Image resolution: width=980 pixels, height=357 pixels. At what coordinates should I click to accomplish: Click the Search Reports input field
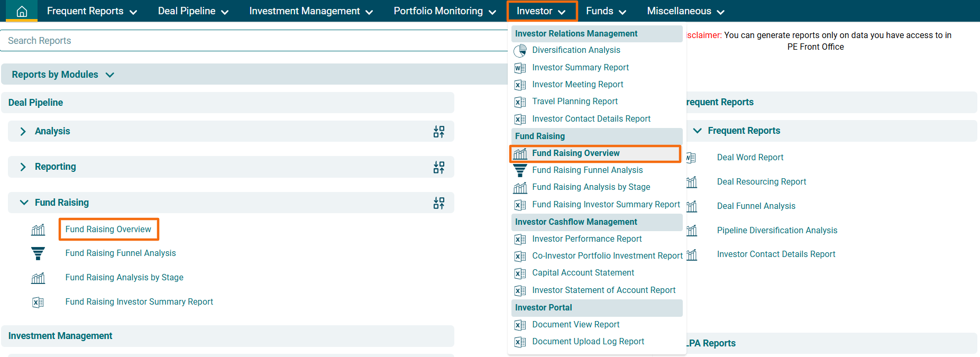(254, 41)
